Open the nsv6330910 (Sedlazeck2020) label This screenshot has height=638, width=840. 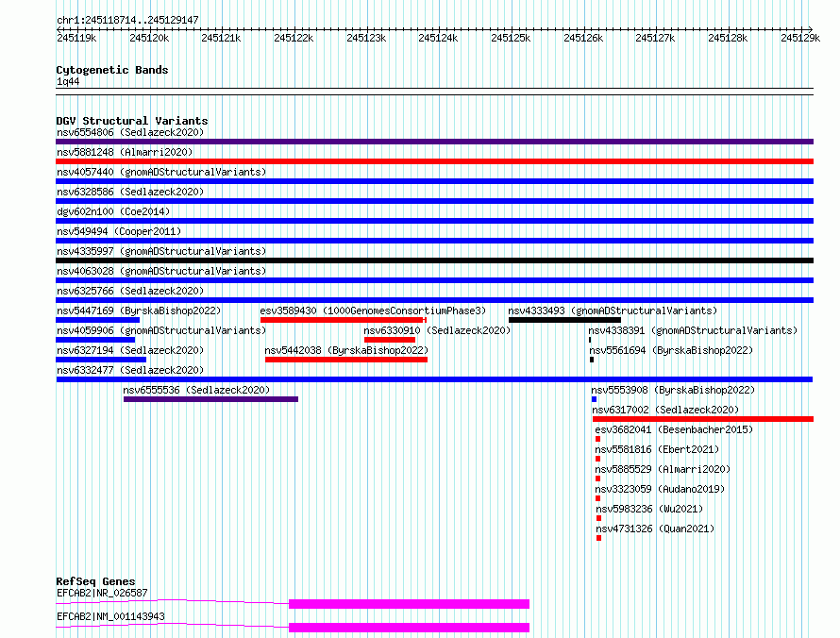[x=437, y=330]
